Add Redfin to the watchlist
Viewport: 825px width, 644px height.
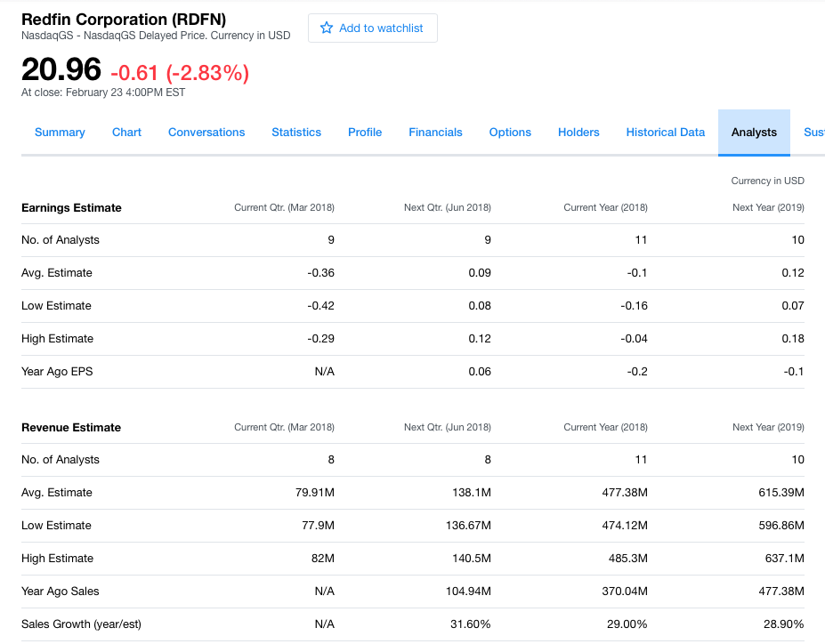(373, 28)
